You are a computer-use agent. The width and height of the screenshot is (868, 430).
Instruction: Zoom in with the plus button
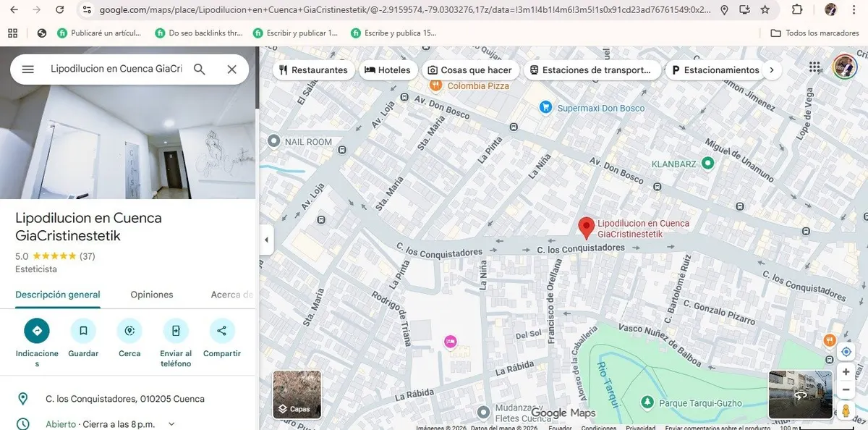(x=846, y=372)
